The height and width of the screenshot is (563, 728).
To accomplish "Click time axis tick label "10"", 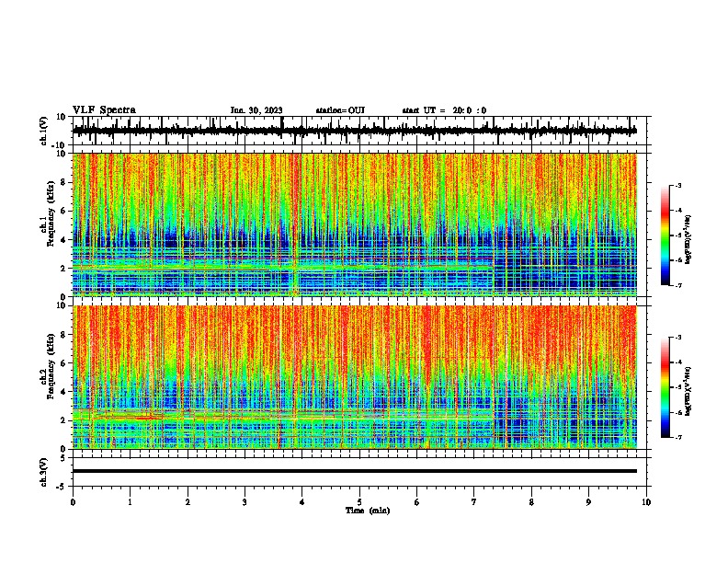I will [x=646, y=502].
